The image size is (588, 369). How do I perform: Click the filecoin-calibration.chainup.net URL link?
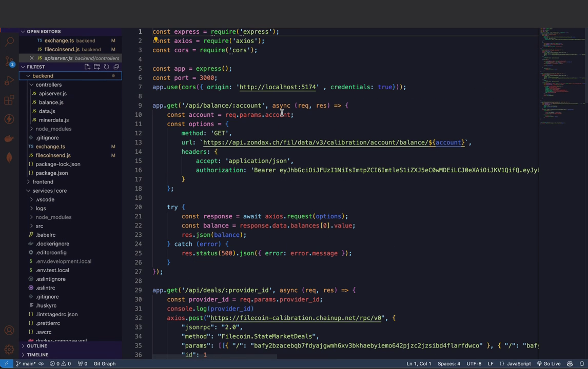coord(296,318)
